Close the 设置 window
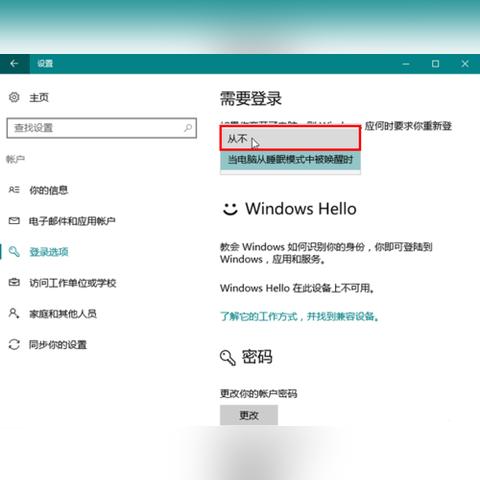The image size is (480, 480). [x=465, y=64]
